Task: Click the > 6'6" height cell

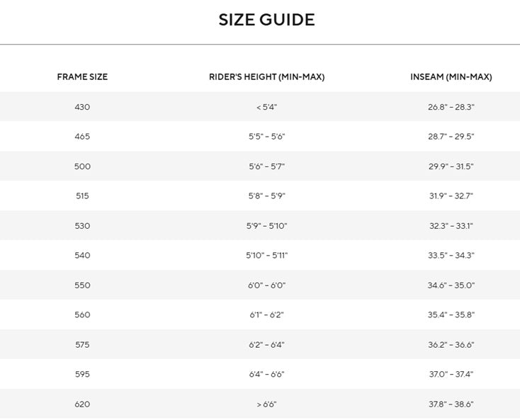Action: [266, 404]
